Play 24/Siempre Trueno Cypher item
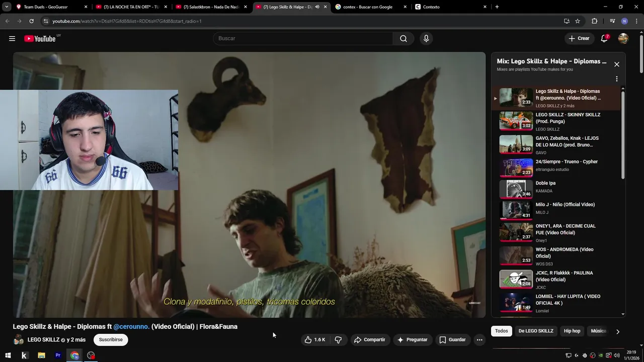The width and height of the screenshot is (644, 362). point(555,167)
